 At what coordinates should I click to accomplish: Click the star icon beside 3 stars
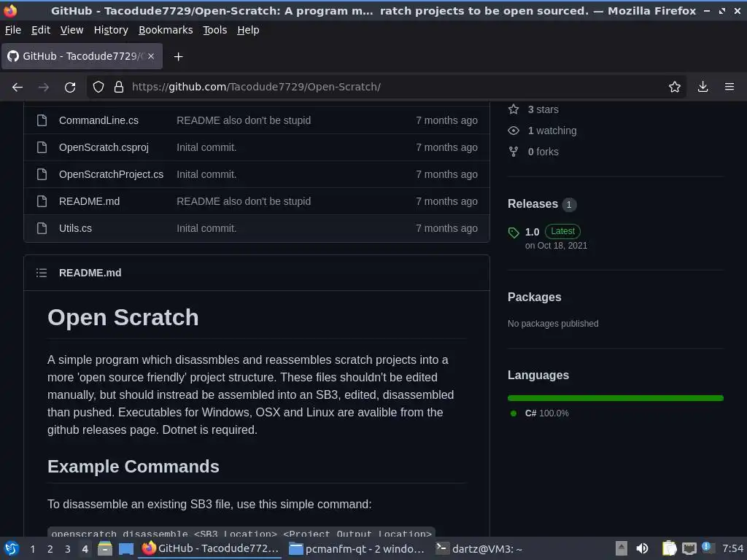tap(514, 109)
